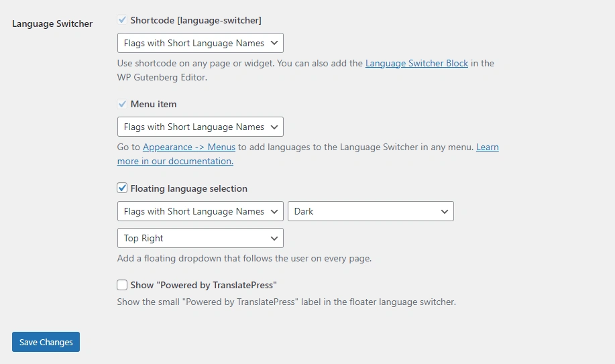Click the "Floating language selection" label text
615x364 pixels.
pos(188,189)
